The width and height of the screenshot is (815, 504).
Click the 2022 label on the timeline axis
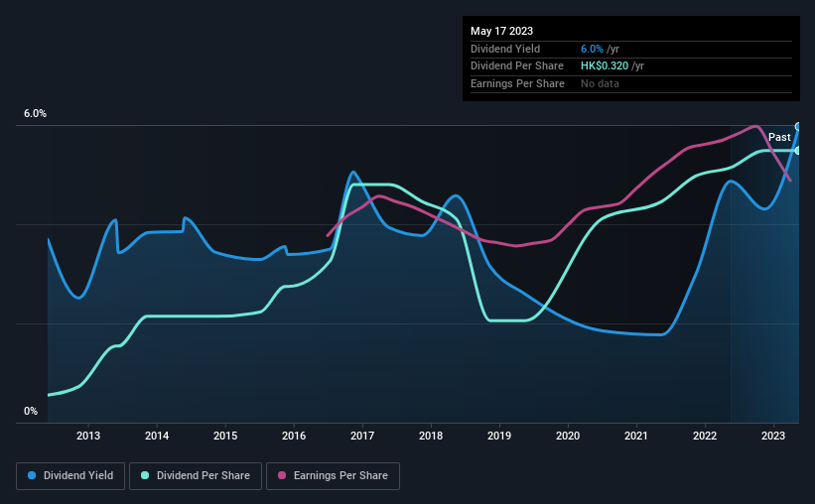pyautogui.click(x=705, y=436)
